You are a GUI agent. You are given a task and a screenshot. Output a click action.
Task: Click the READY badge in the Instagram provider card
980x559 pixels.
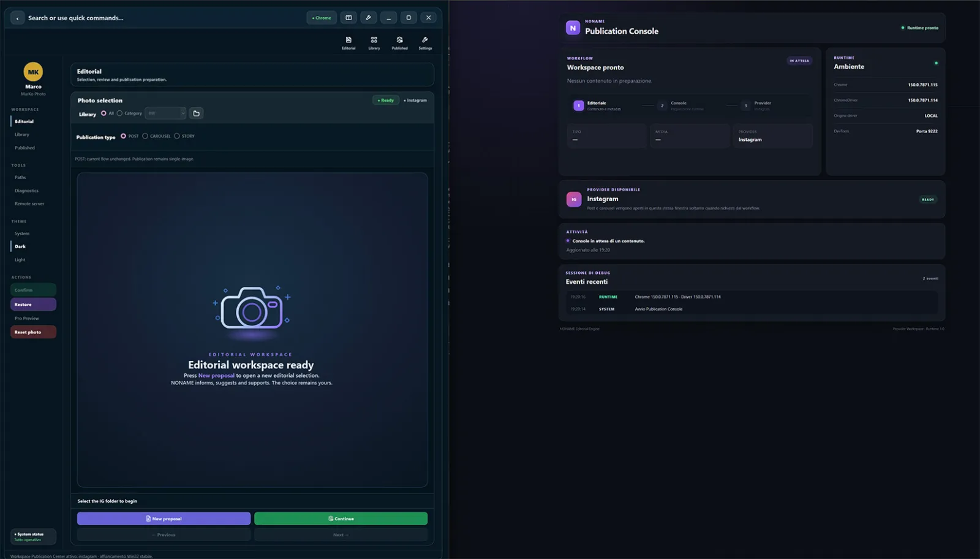coord(928,199)
